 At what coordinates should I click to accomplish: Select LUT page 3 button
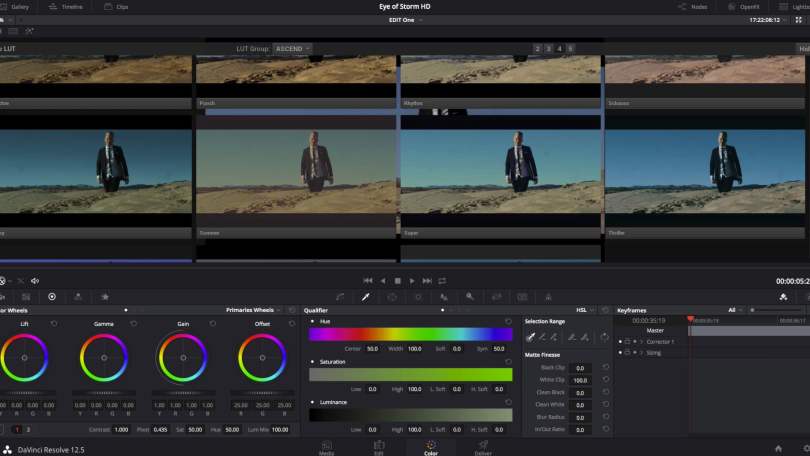click(549, 49)
